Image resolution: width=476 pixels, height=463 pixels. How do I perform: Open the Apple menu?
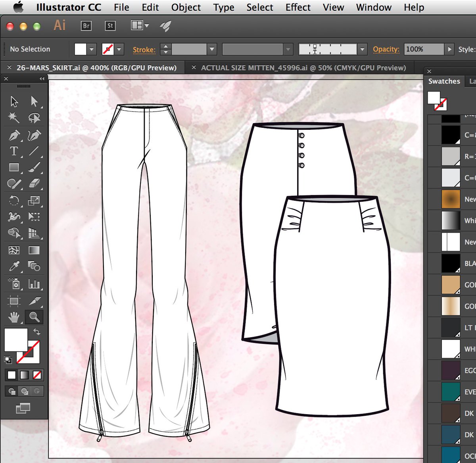pyautogui.click(x=18, y=7)
